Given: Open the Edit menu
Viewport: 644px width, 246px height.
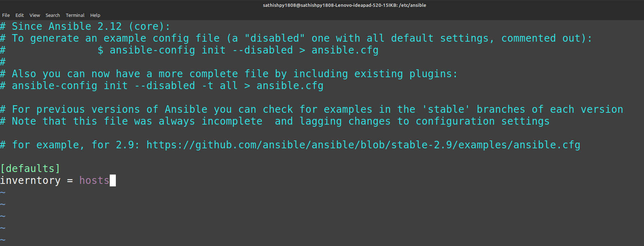Looking at the screenshot, I should 19,15.
